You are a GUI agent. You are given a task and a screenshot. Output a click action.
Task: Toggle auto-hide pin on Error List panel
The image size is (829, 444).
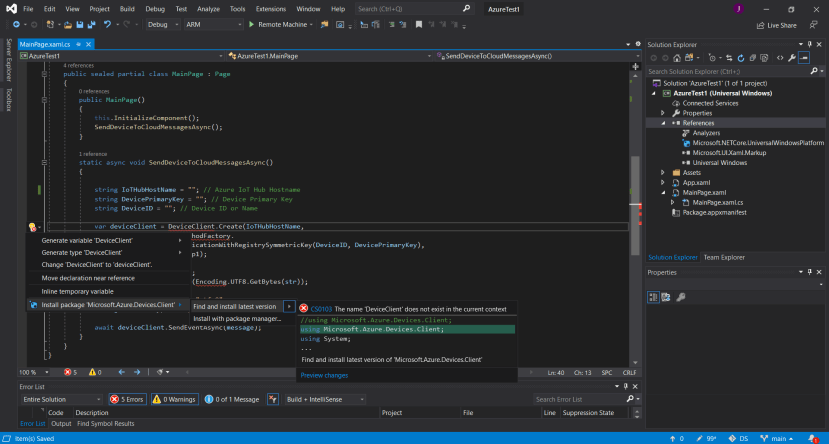pyautogui.click(x=626, y=386)
